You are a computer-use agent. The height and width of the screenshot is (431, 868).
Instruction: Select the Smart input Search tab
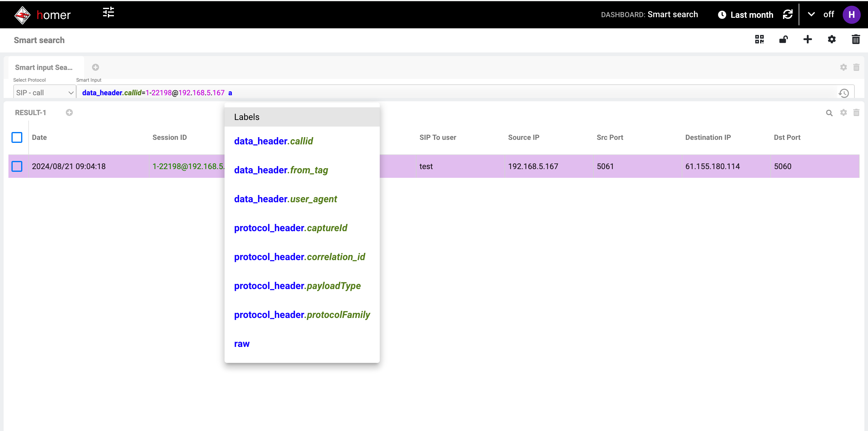(44, 68)
